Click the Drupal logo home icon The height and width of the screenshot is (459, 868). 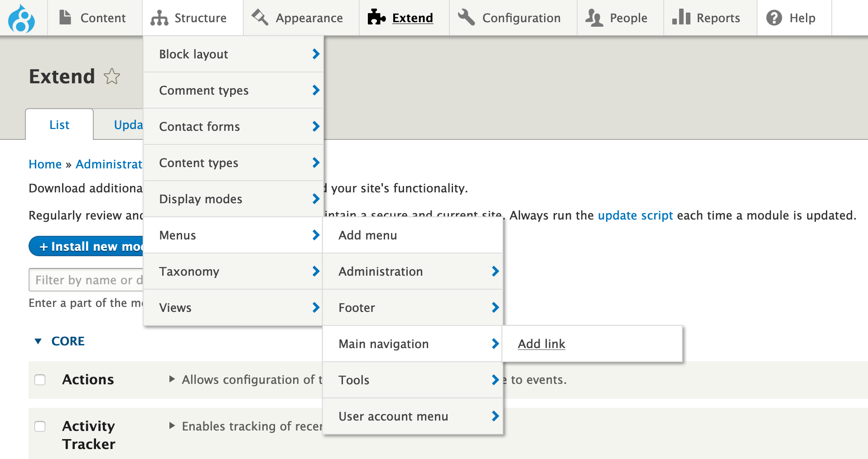21,18
